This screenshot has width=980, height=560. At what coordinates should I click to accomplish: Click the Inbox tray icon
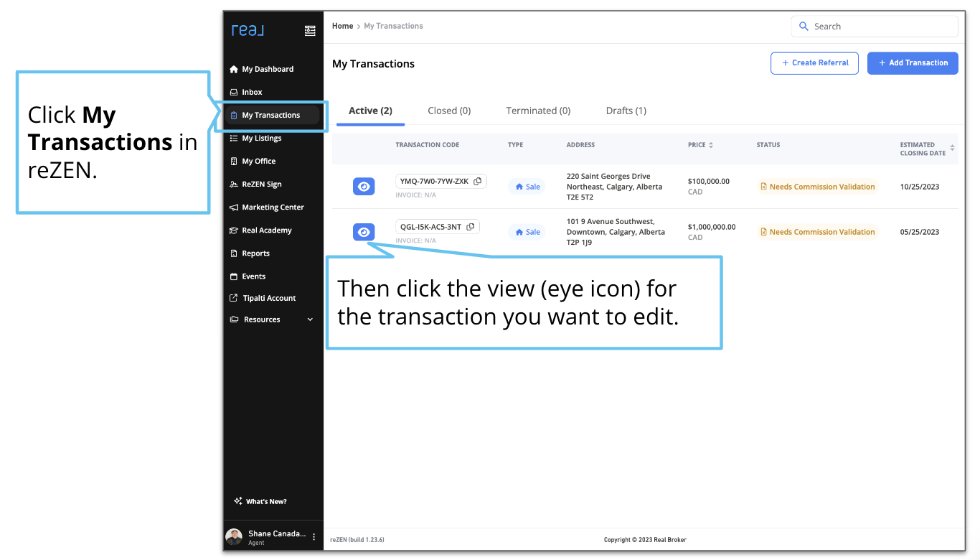click(234, 92)
